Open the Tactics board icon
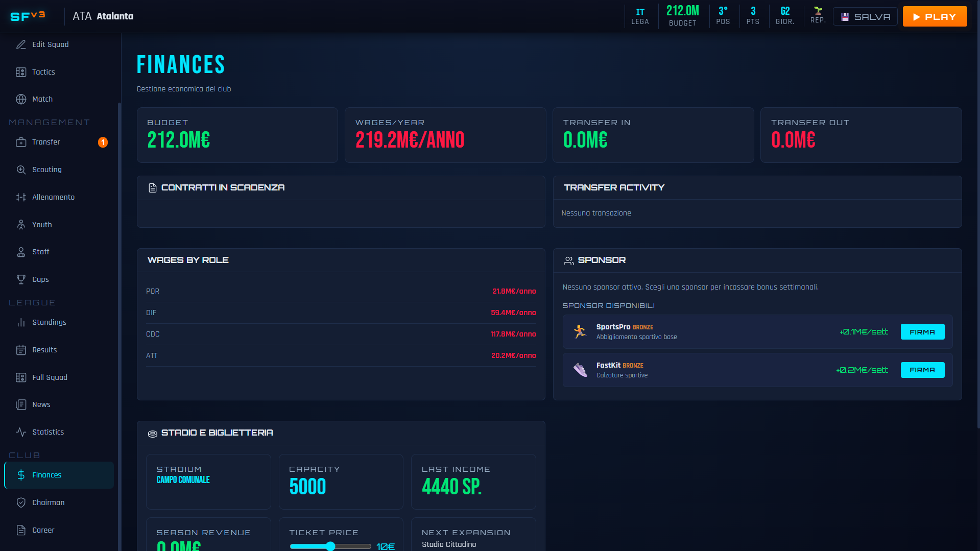Screen dimensions: 980x551 click(21, 72)
